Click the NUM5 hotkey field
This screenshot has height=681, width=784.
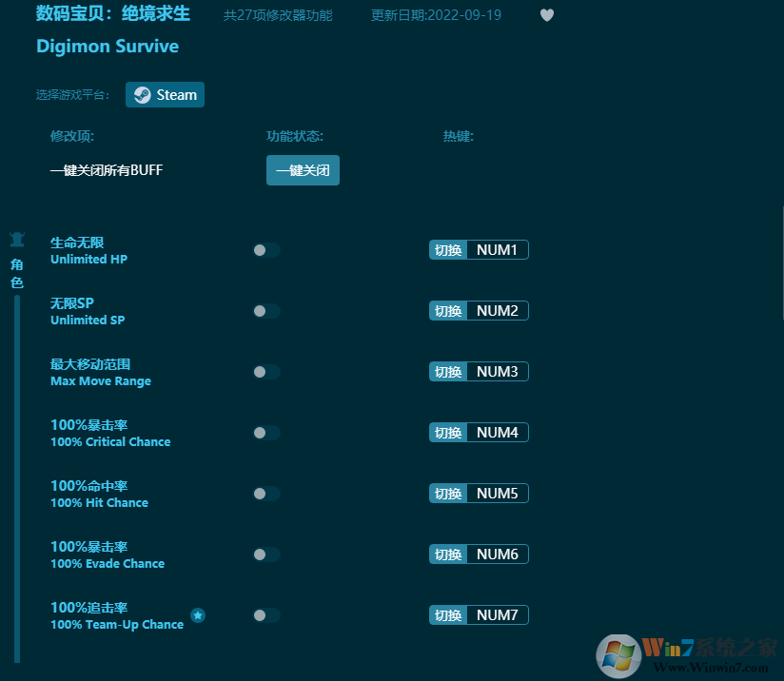[498, 494]
